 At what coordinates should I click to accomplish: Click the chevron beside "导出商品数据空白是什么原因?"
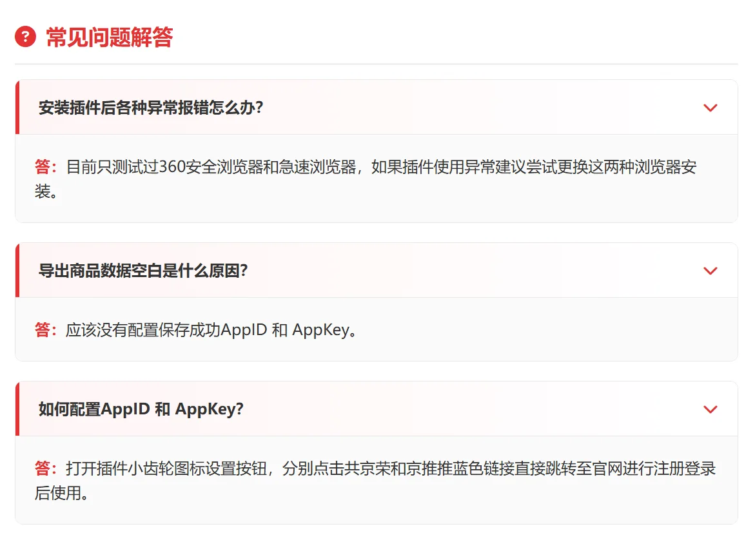711,271
